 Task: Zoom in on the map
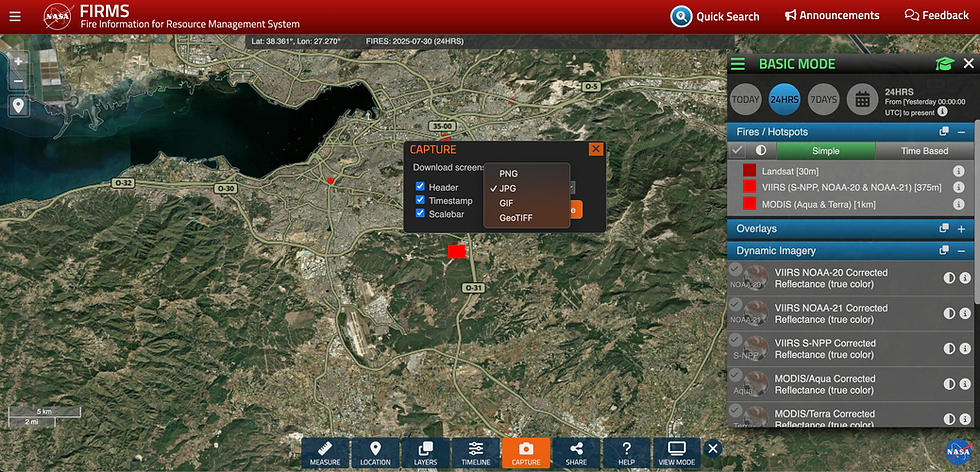click(18, 61)
